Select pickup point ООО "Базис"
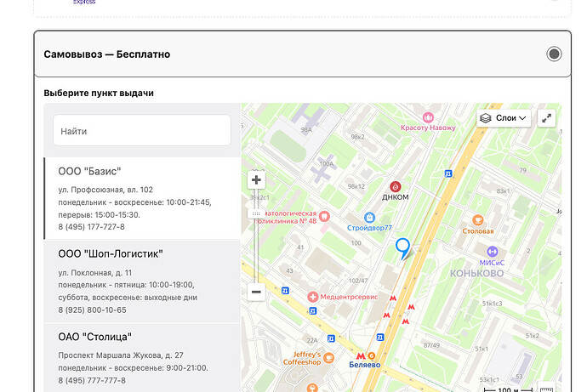This screenshot has width=587, height=392. point(142,198)
